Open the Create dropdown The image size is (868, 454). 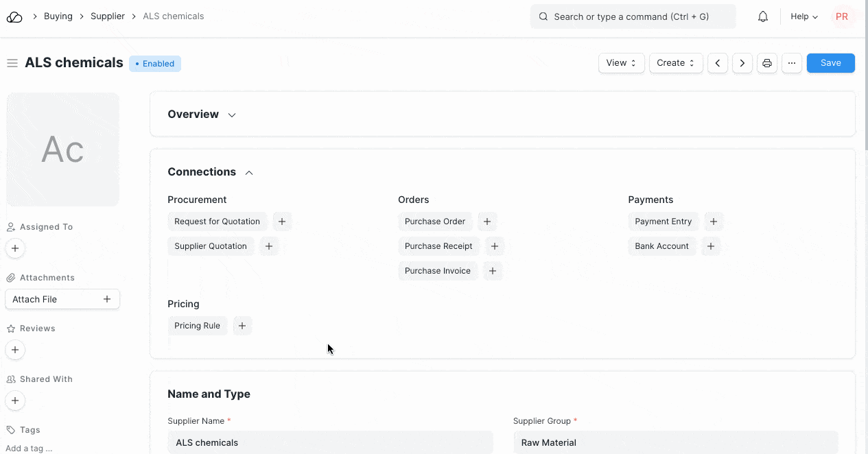675,63
